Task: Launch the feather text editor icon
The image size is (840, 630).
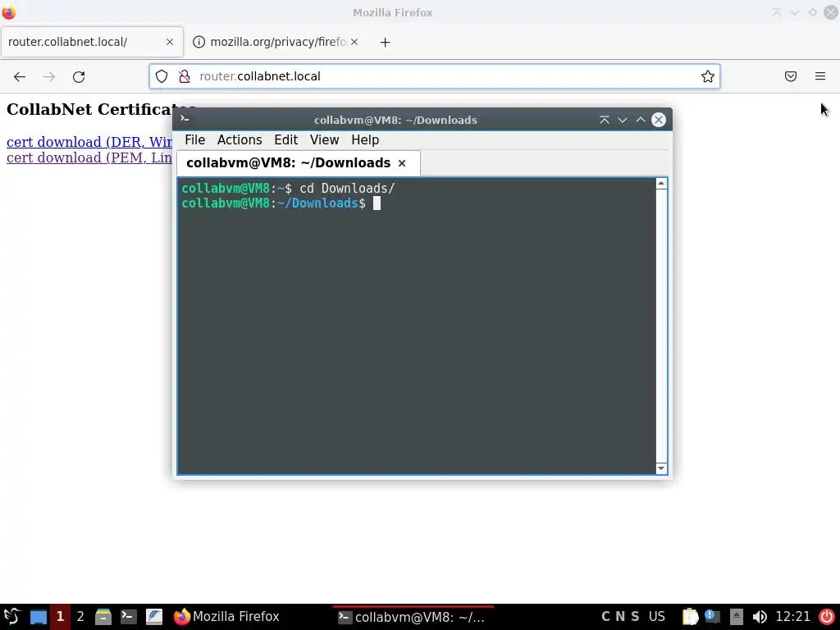Action: [154, 617]
